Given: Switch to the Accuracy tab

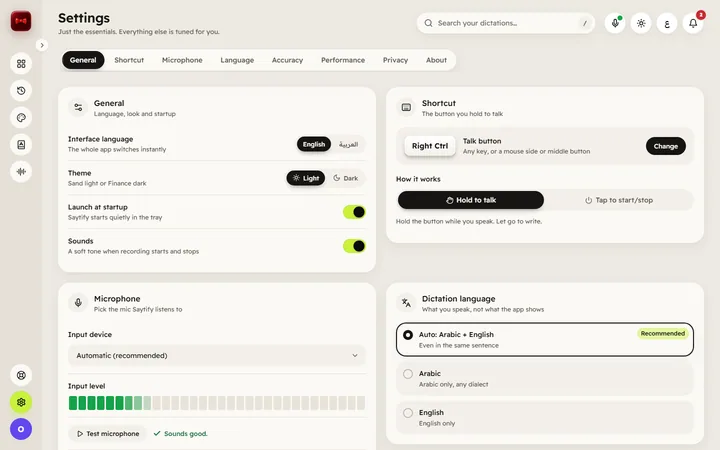Looking at the screenshot, I should pos(287,60).
